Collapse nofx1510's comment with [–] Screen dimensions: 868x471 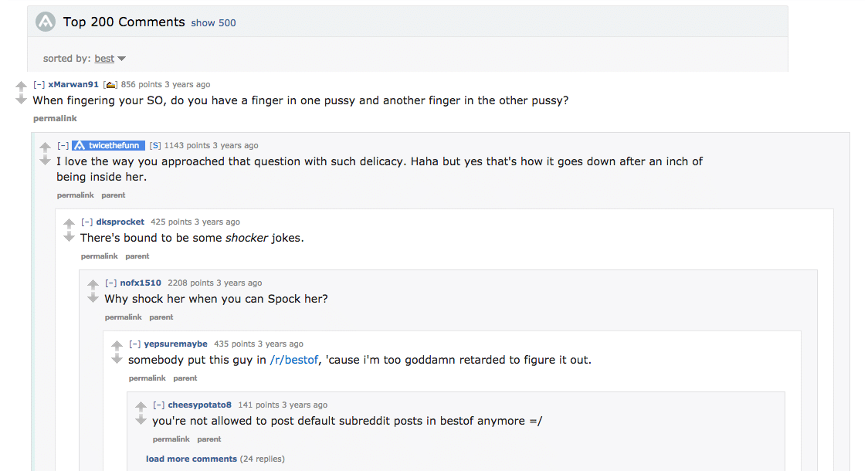click(x=110, y=283)
